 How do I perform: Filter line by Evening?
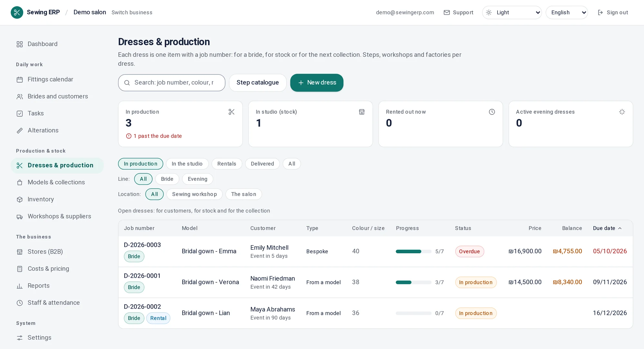coord(197,179)
